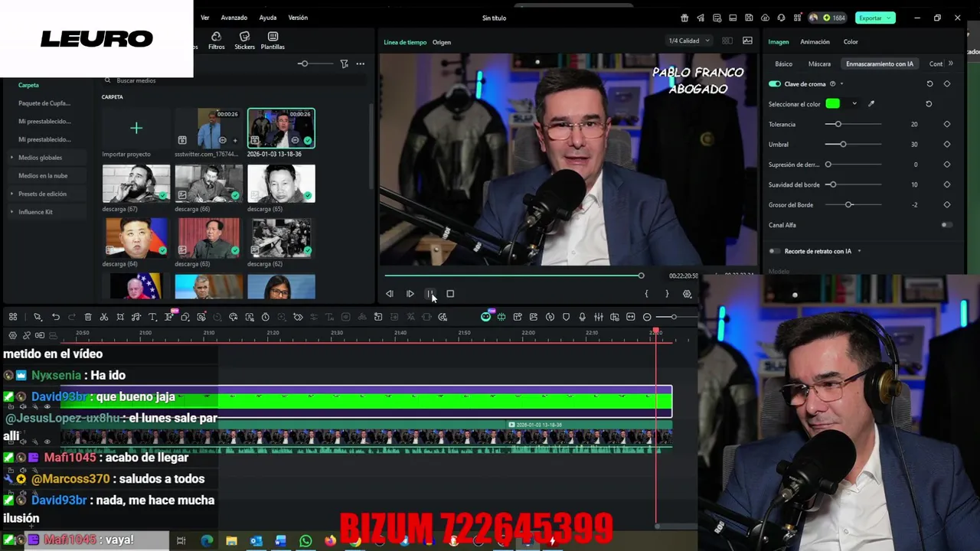The height and width of the screenshot is (551, 980).
Task: Adjust the Tolerancia slider handle
Action: coord(838,124)
